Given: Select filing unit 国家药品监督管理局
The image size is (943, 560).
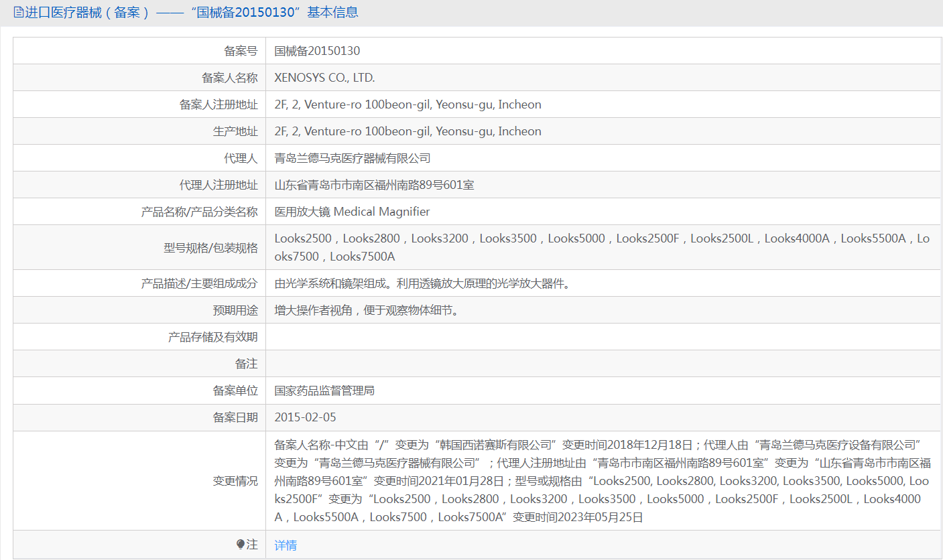Looking at the screenshot, I should (x=324, y=391).
